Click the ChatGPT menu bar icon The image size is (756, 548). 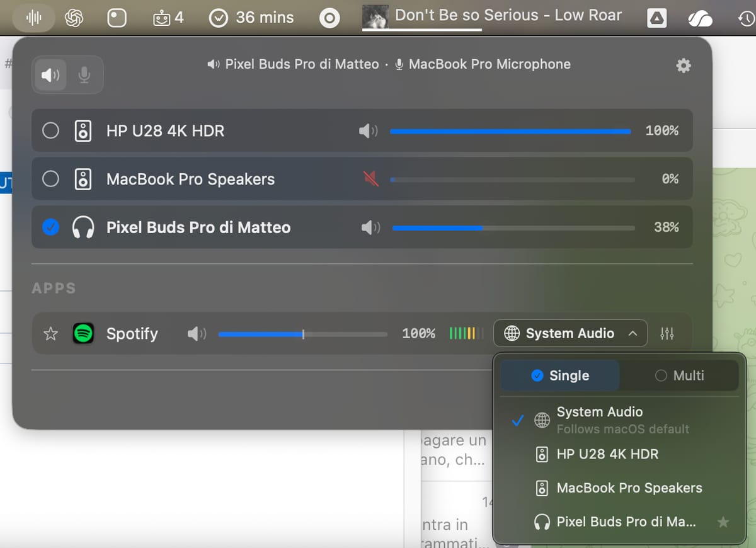pyautogui.click(x=74, y=18)
